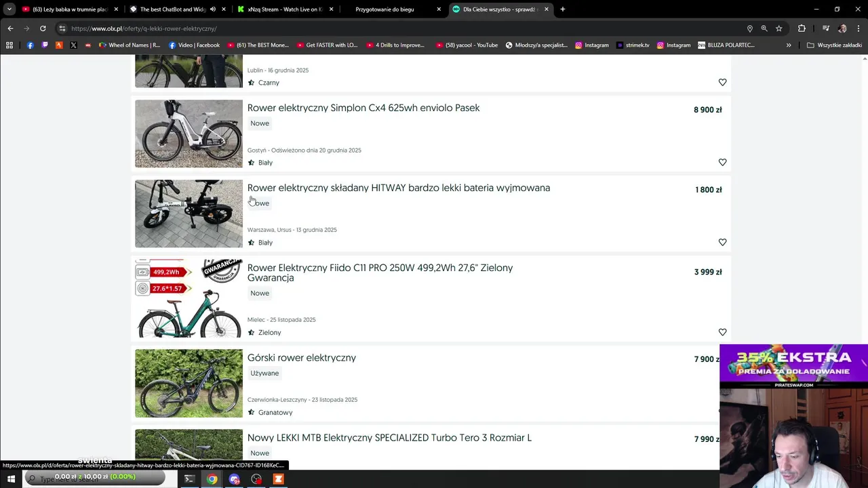Open the Górski rower elektryczny listing
The width and height of the screenshot is (868, 488).
[302, 358]
